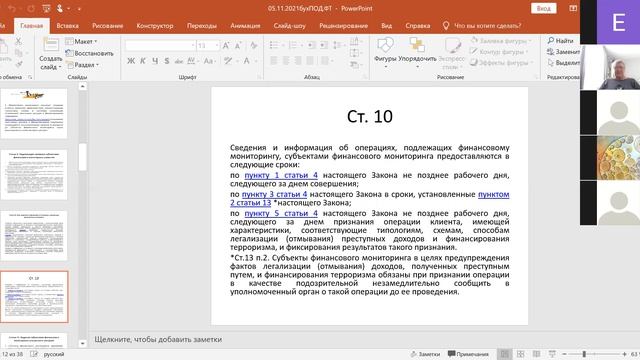Click the increase indent icon

tap(324, 45)
